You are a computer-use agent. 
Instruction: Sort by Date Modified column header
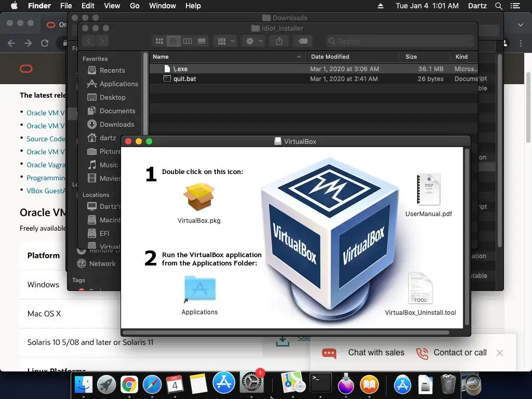(x=352, y=57)
